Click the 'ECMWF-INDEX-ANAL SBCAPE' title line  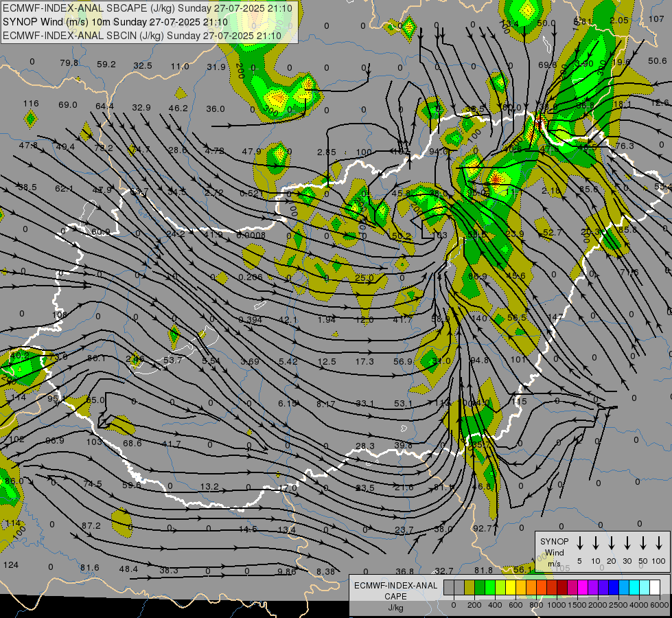148,8
